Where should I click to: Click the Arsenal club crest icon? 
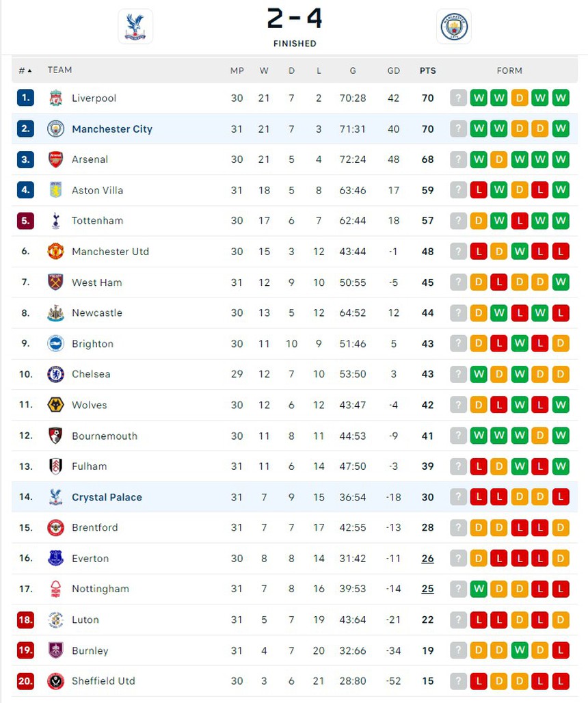click(x=55, y=159)
